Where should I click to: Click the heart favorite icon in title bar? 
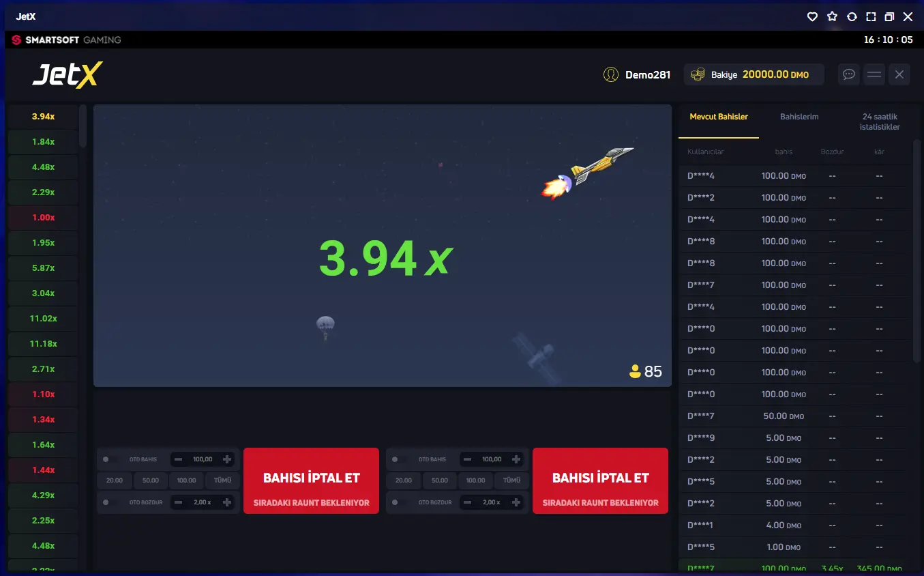[x=812, y=16]
